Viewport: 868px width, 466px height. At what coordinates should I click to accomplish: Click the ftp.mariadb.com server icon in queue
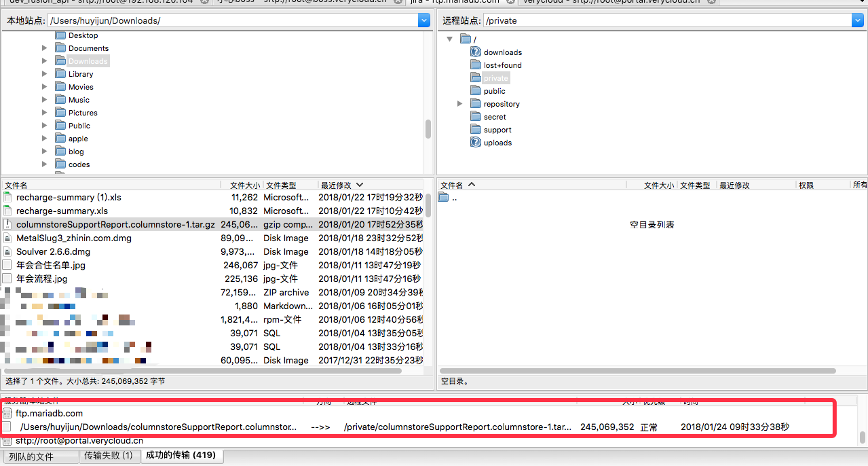(7, 413)
